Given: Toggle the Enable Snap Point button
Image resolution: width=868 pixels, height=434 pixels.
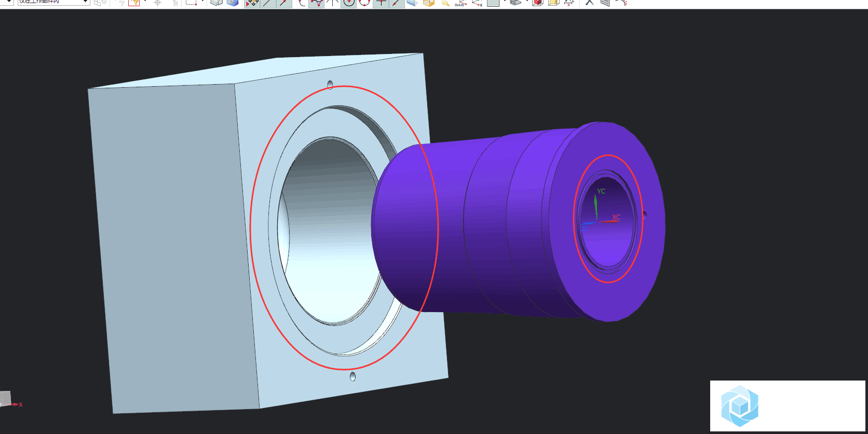Looking at the screenshot, I should [x=252, y=3].
